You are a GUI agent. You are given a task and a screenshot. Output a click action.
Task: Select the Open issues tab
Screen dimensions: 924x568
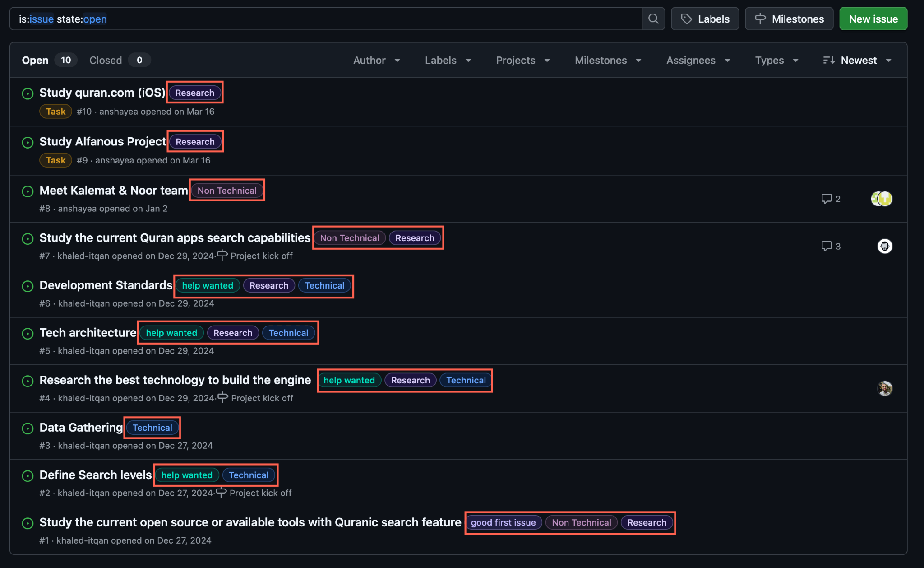coord(35,61)
